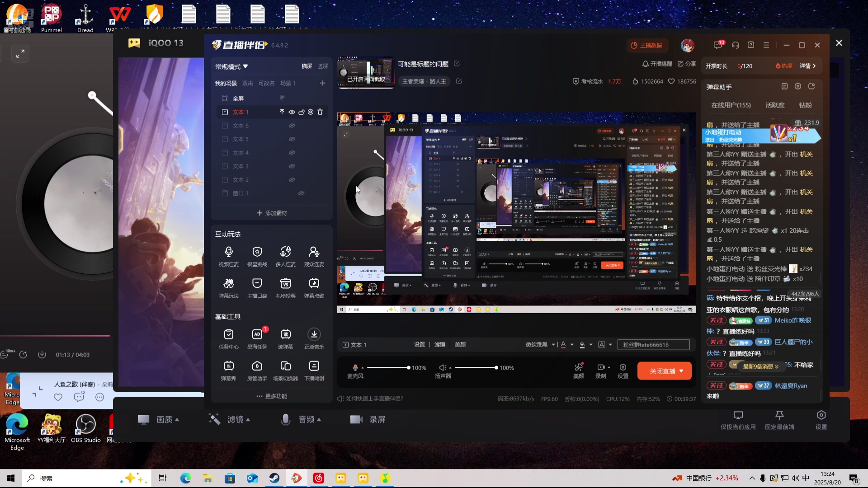This screenshot has height=488, width=868.
Task: Open 弹幕点歌 song request tool
Action: tap(314, 287)
